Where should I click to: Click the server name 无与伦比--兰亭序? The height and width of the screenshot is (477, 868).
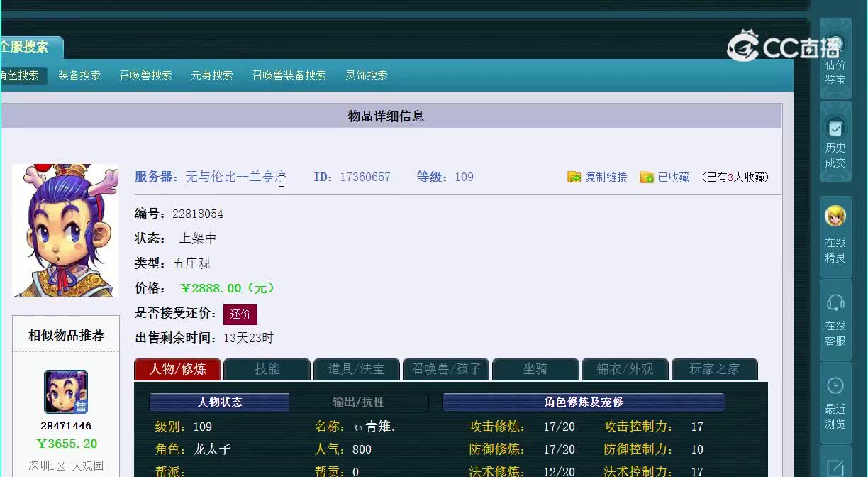236,177
